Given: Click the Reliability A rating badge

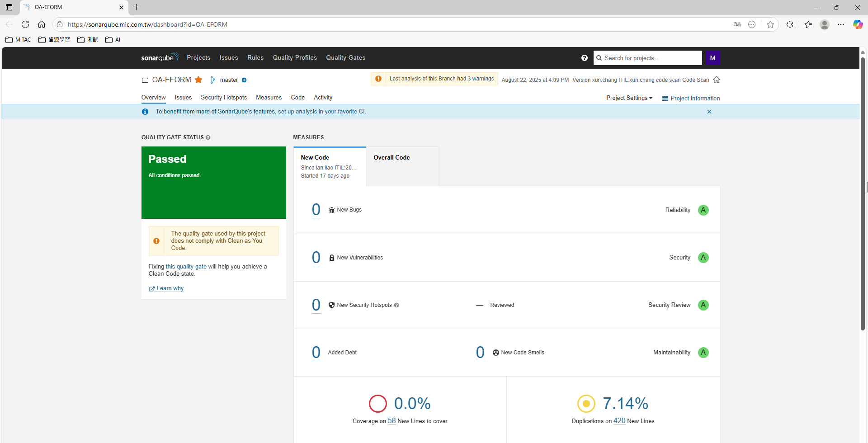Looking at the screenshot, I should tap(703, 210).
